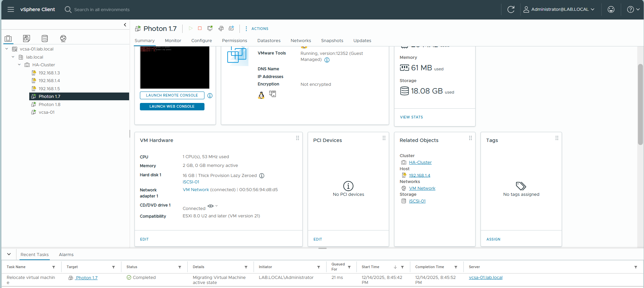Click the take snapshot icon in VM toolbar
644x288 pixels.
pyautogui.click(x=231, y=29)
